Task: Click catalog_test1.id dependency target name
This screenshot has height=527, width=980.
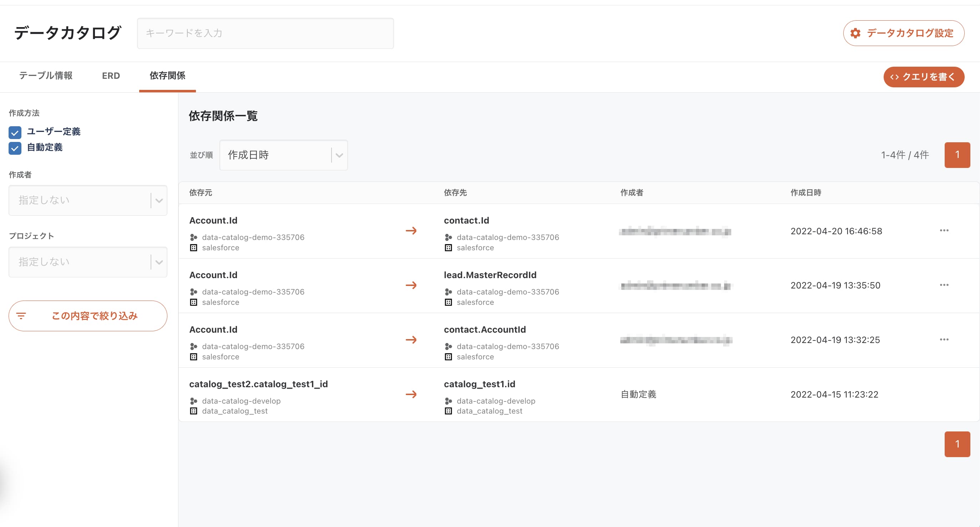Action: click(479, 384)
